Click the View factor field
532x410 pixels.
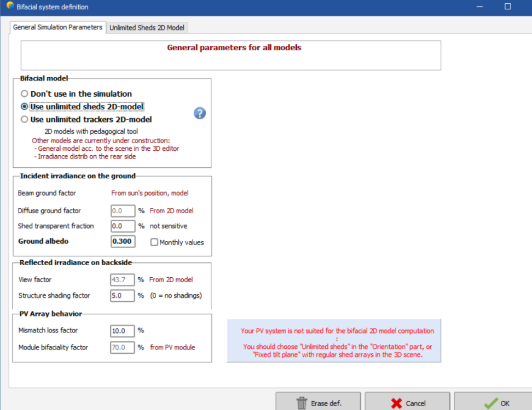[123, 279]
